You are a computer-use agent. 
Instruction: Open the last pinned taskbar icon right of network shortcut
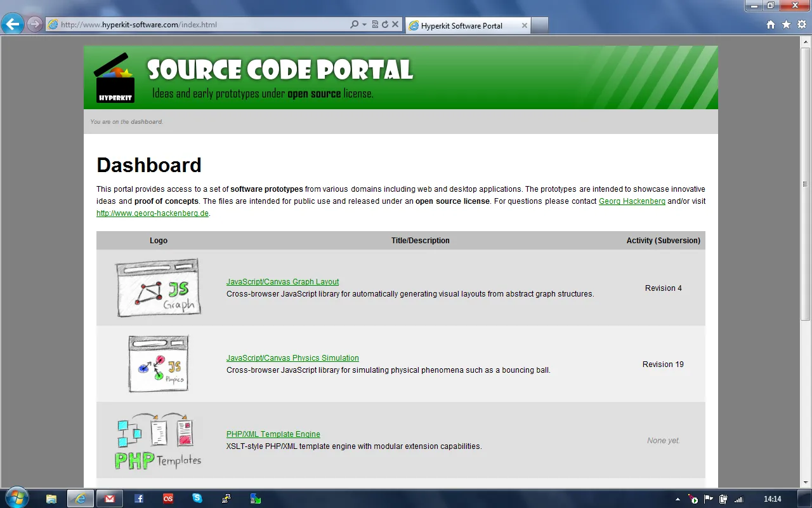point(256,498)
